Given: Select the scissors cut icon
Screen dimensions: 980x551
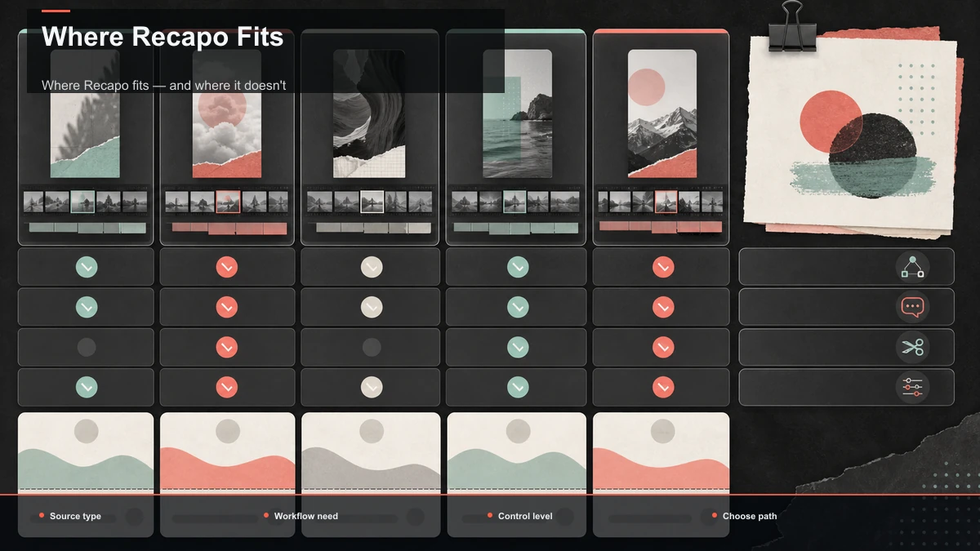Looking at the screenshot, I should tap(912, 347).
